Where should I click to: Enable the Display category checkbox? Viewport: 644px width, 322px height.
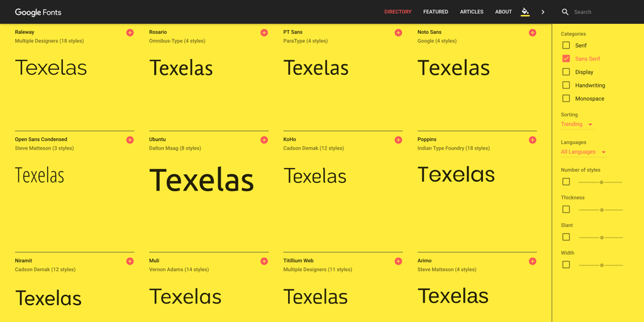click(566, 72)
